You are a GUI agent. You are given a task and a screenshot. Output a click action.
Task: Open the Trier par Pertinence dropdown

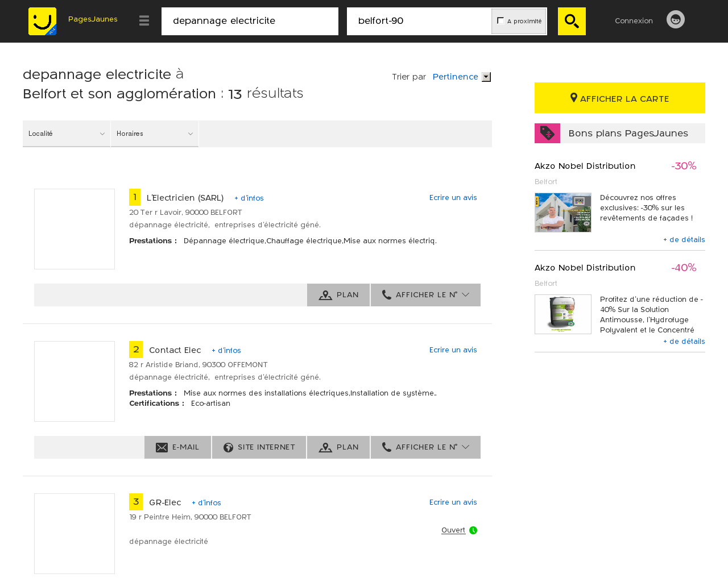pos(461,77)
